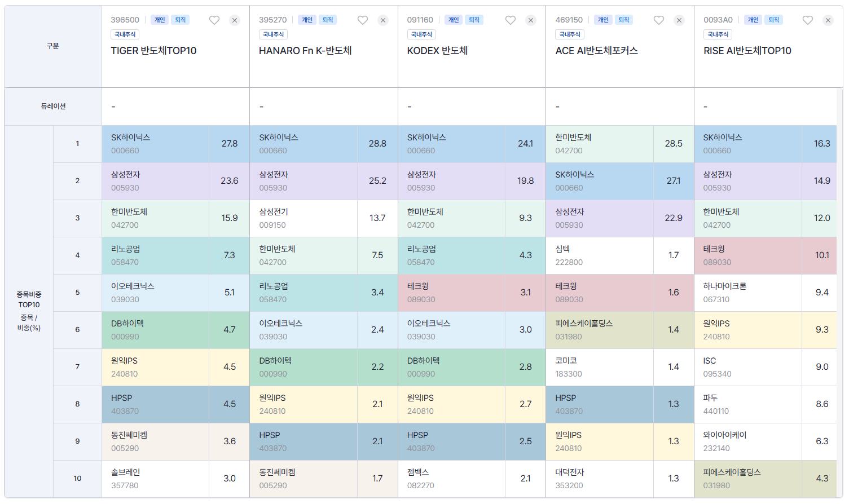Viewport: 849px width, 504px height.
Task: Add KODEX 반도체 to favorites
Action: click(511, 20)
